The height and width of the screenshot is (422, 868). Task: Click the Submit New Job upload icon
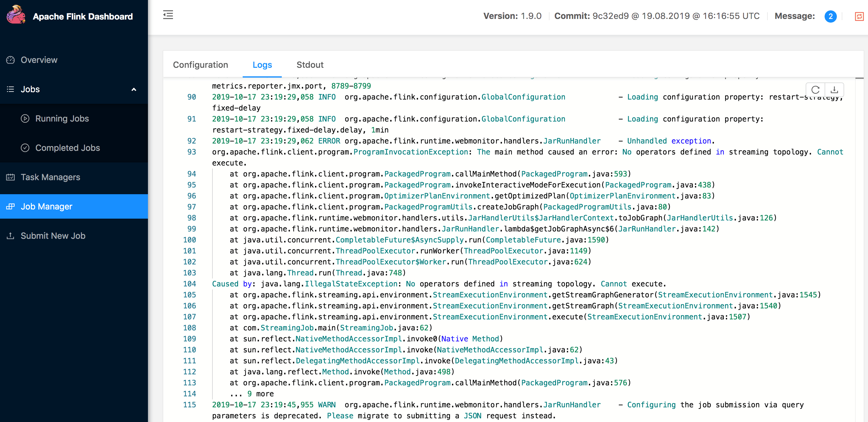pyautogui.click(x=10, y=235)
